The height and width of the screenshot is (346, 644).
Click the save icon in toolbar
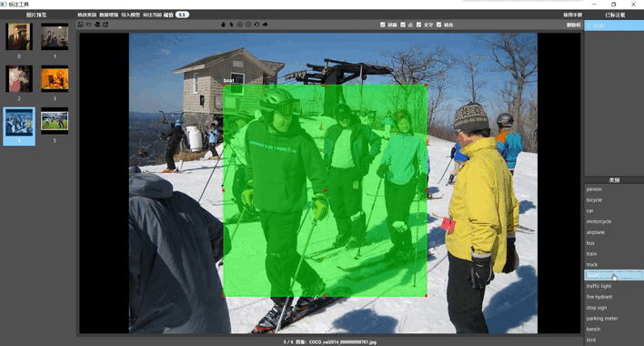click(x=97, y=25)
